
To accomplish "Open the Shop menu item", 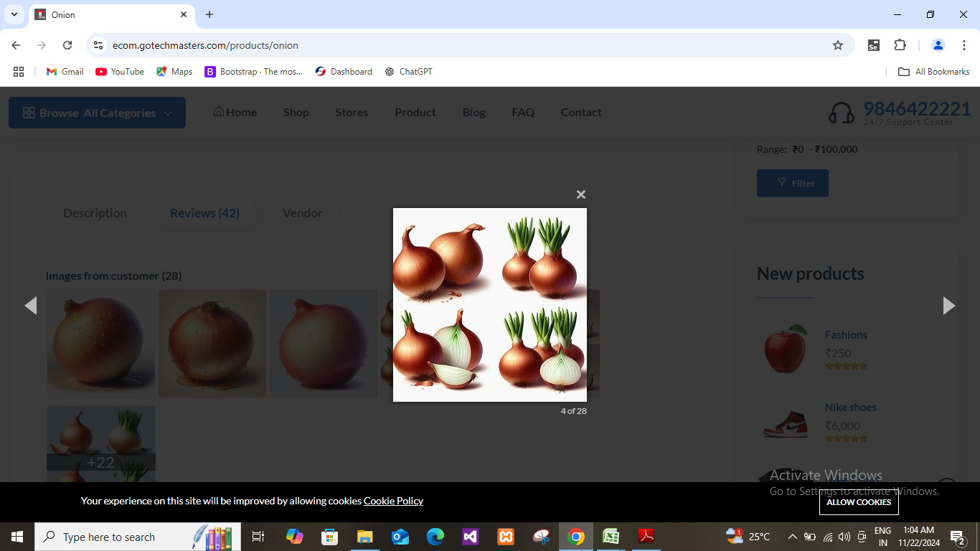I will tap(296, 113).
